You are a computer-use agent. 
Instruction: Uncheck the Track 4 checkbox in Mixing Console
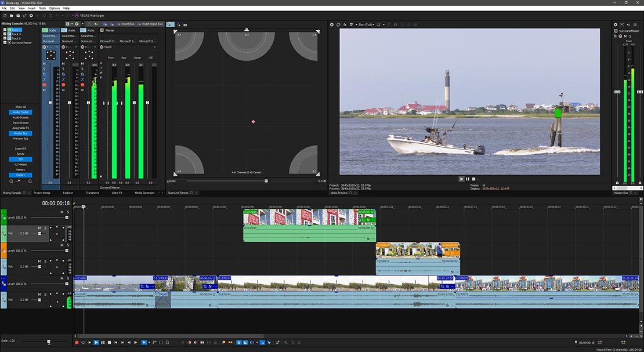(x=5, y=34)
